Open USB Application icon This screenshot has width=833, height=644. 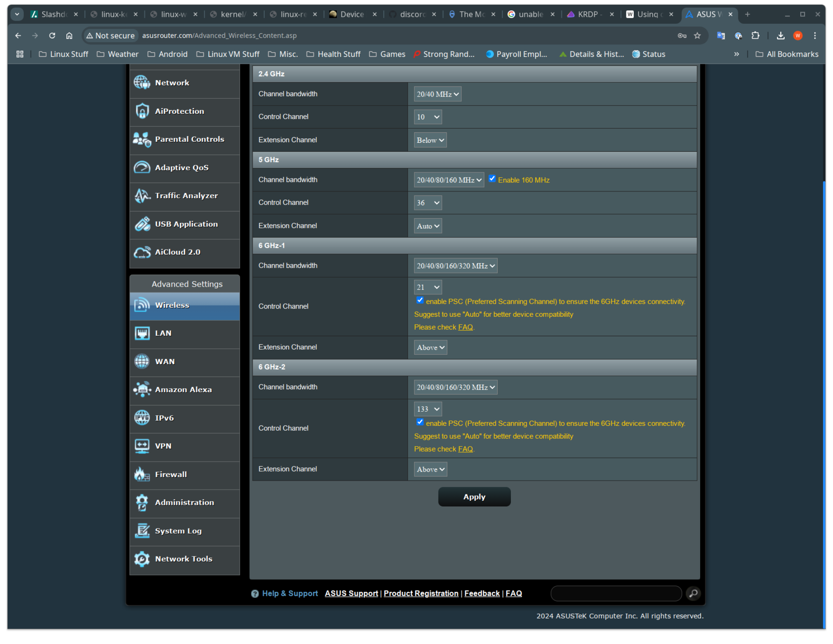point(142,224)
